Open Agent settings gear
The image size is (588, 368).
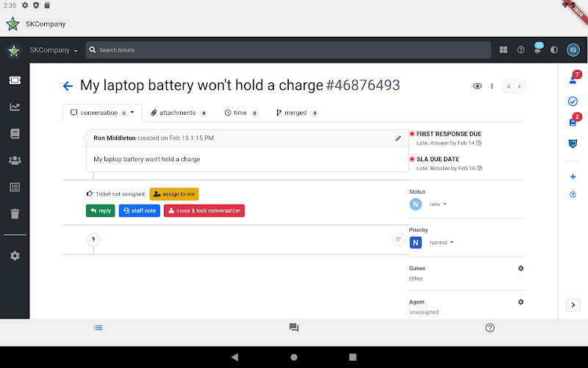(520, 302)
